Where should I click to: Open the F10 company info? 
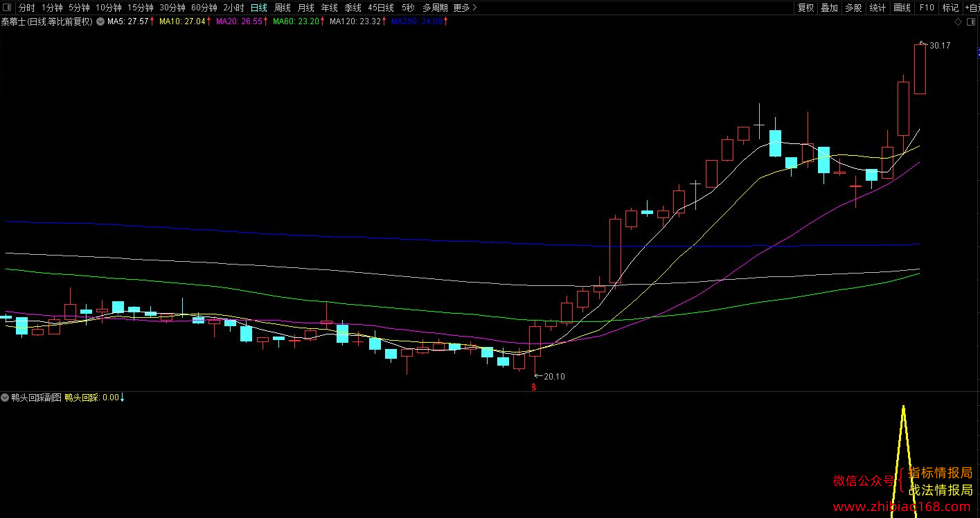click(927, 8)
